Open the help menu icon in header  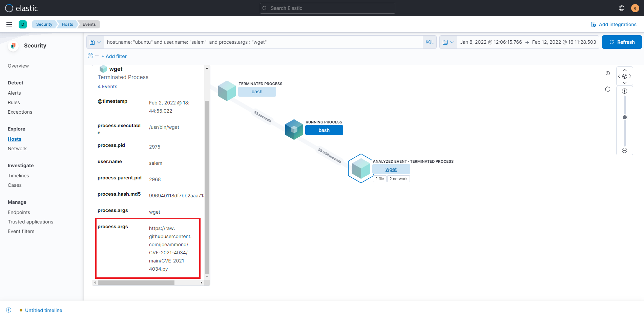621,8
